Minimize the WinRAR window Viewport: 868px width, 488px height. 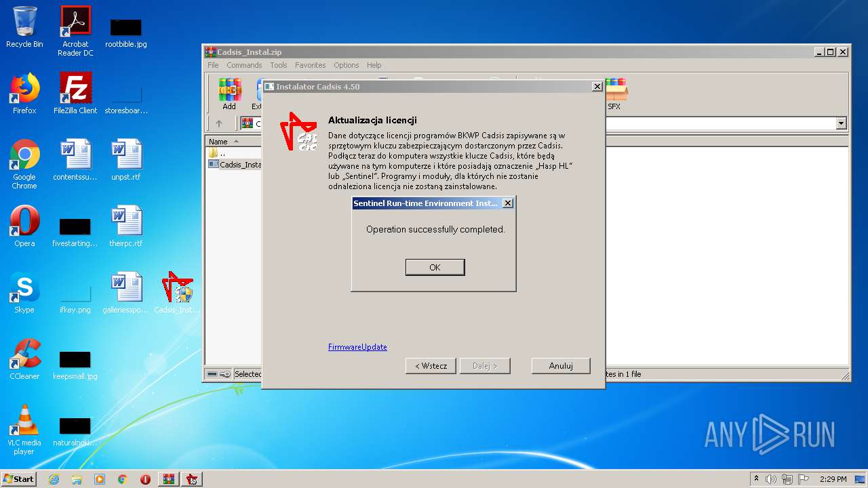[819, 52]
